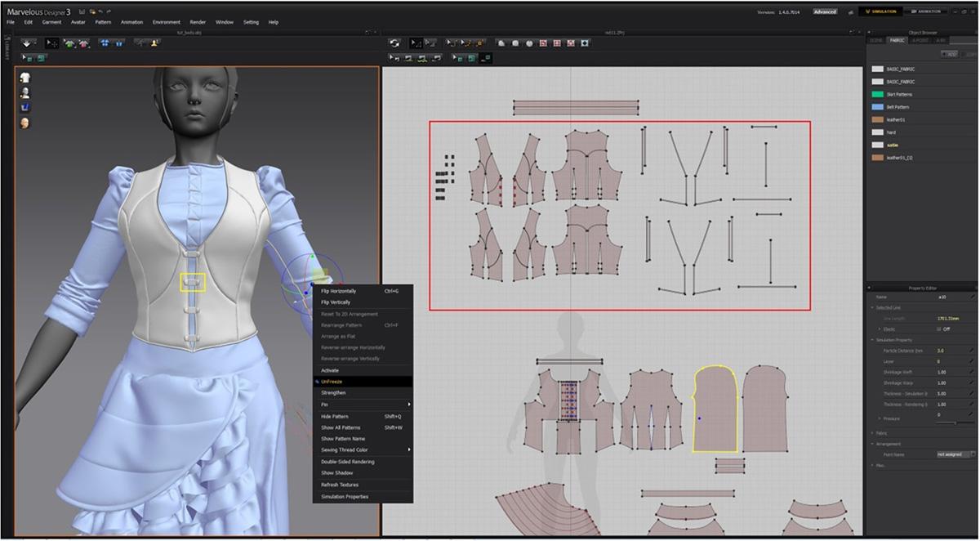980x541 pixels.
Task: Click the avatar display icon in 3D view
Action: coord(25,93)
